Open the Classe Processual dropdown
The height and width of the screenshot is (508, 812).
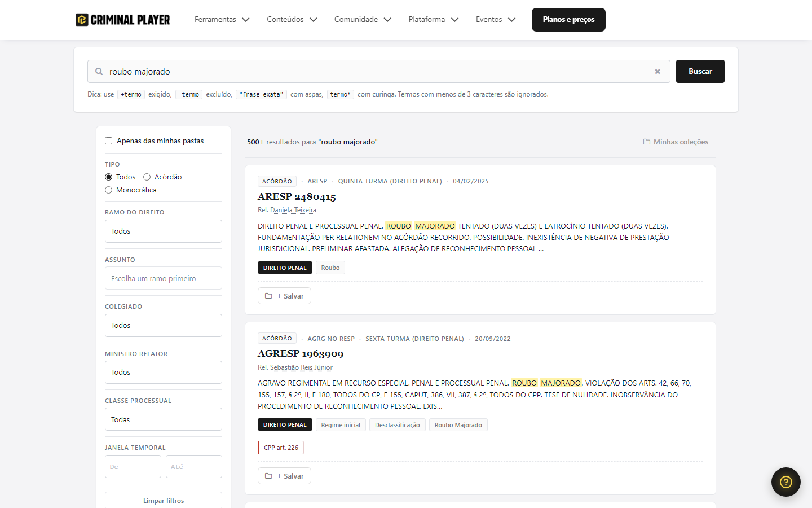[164, 419]
